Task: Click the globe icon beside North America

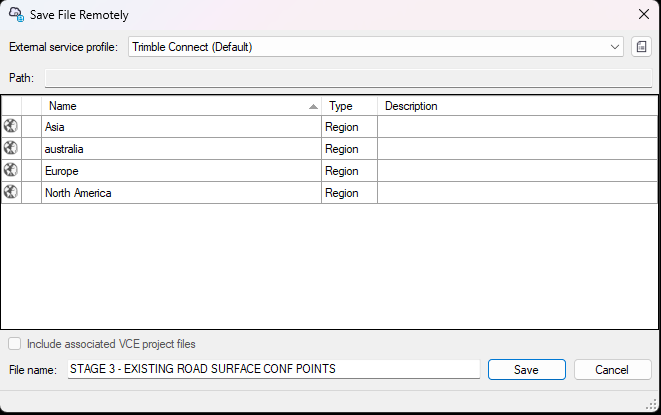Action: (x=11, y=192)
